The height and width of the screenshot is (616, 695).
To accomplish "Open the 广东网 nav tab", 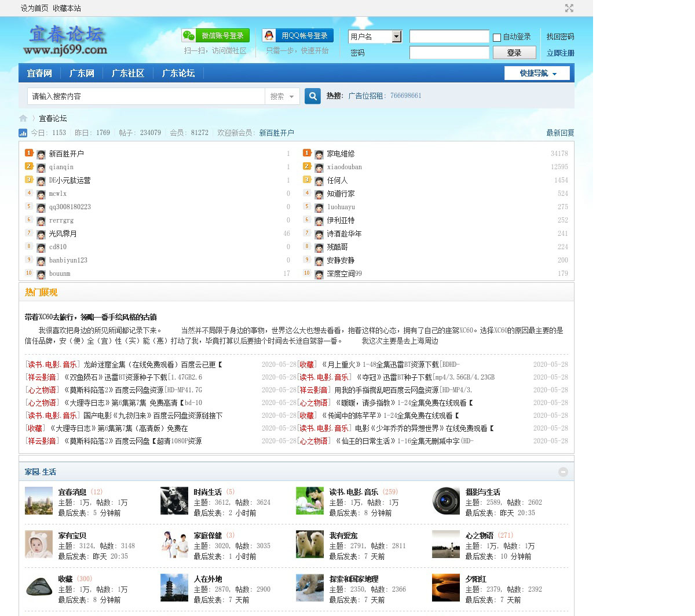I will click(x=82, y=73).
